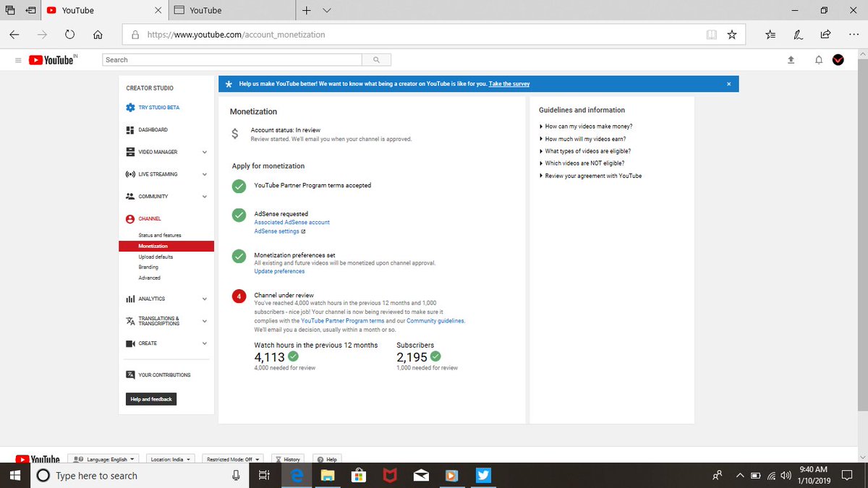Click the Your Contributions icon
The height and width of the screenshot is (488, 868).
point(130,375)
